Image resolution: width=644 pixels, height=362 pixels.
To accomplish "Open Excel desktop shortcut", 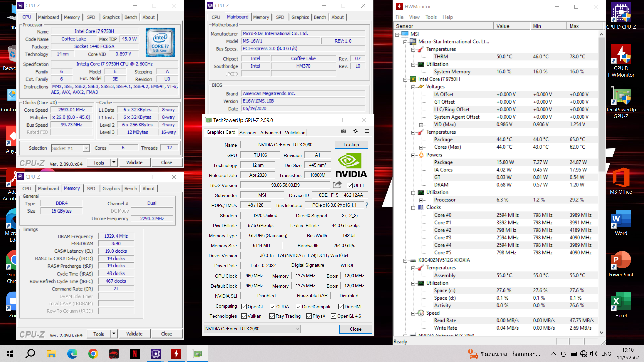I will (621, 305).
